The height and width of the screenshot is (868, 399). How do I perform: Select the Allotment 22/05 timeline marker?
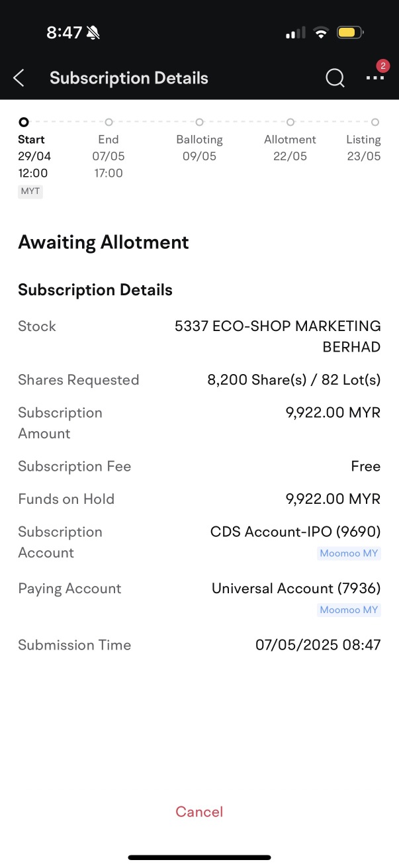pyautogui.click(x=290, y=122)
